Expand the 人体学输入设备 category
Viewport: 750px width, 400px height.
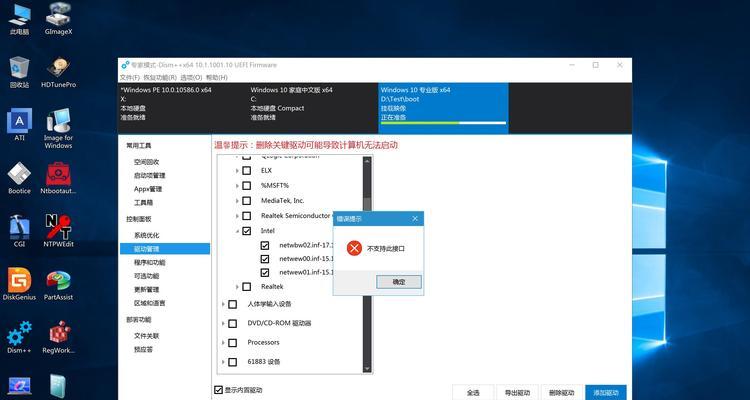[223, 304]
